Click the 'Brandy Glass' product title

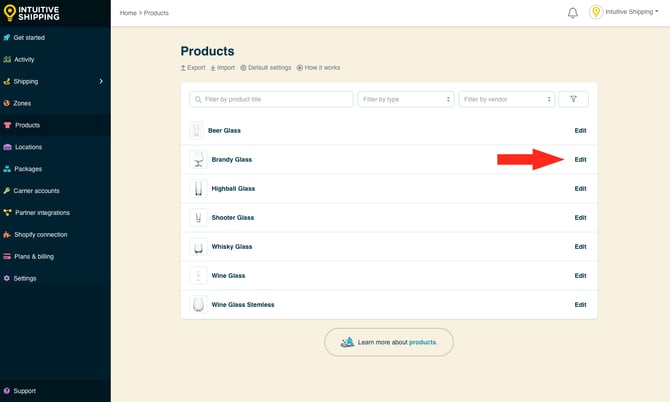coord(232,159)
